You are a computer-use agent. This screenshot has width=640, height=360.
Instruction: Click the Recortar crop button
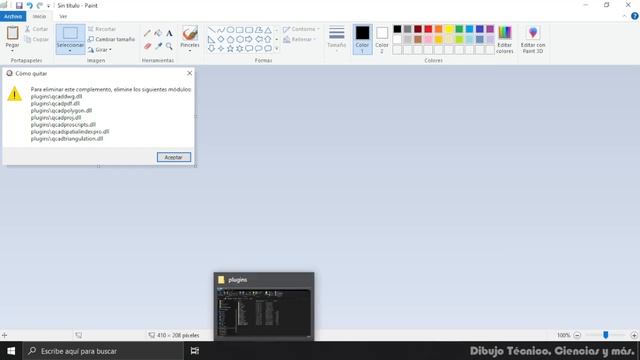click(x=102, y=29)
